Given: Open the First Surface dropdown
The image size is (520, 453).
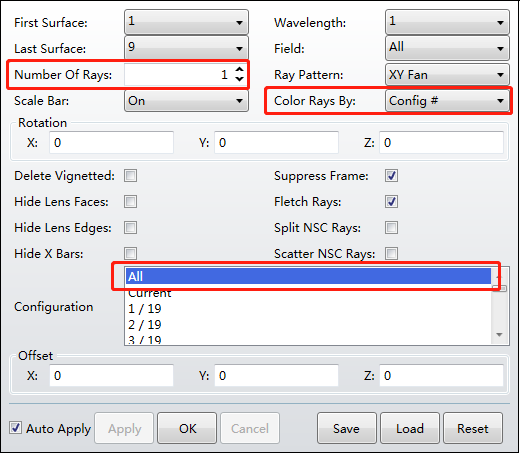Looking at the screenshot, I should (186, 22).
